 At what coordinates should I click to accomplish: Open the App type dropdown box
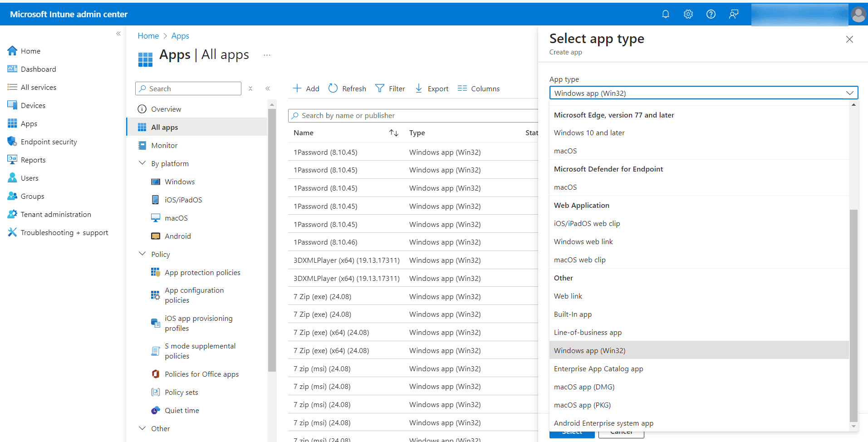pyautogui.click(x=703, y=93)
